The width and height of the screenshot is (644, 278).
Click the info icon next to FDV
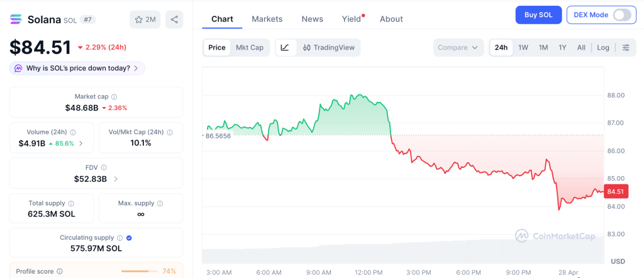coord(104,168)
